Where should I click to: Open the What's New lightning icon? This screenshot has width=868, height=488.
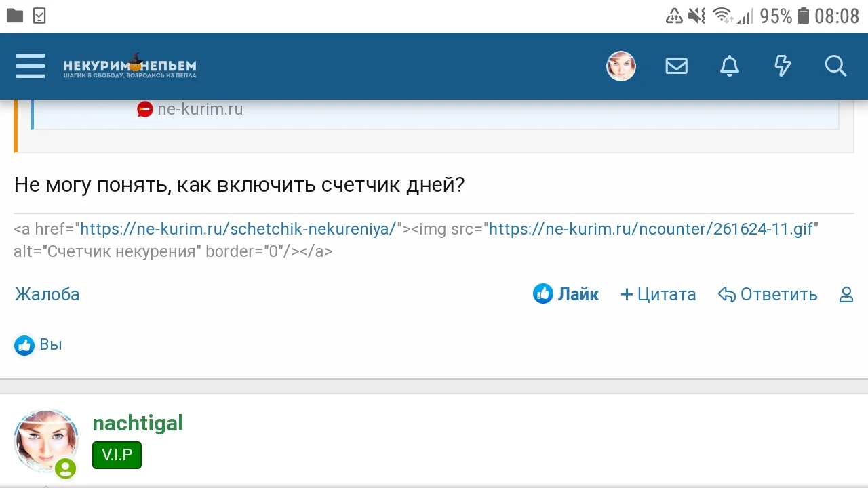[x=783, y=66]
